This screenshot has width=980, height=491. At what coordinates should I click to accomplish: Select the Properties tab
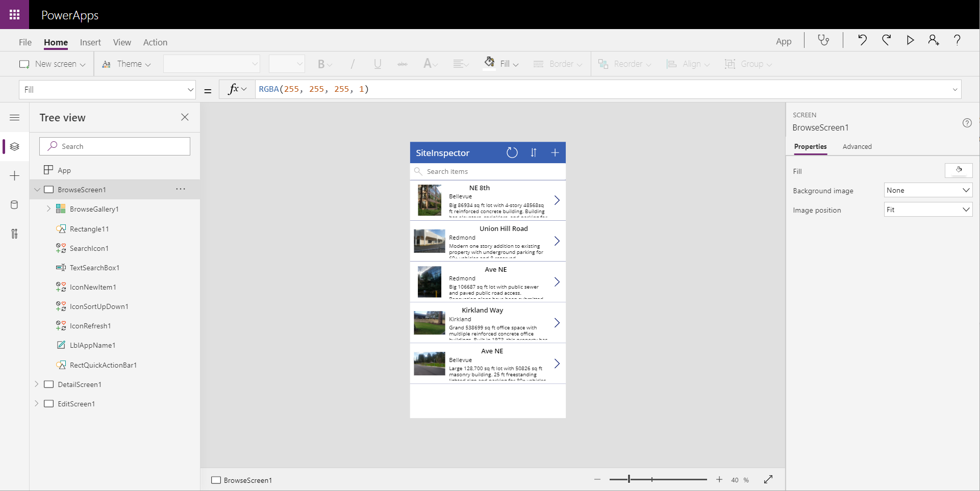click(x=810, y=146)
